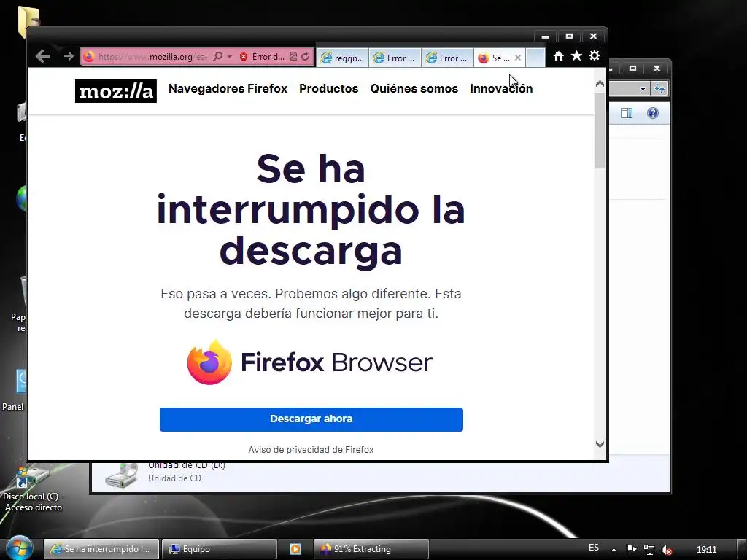Open the address bar autocomplete dropdown arrow
747x560 pixels.
coord(229,57)
